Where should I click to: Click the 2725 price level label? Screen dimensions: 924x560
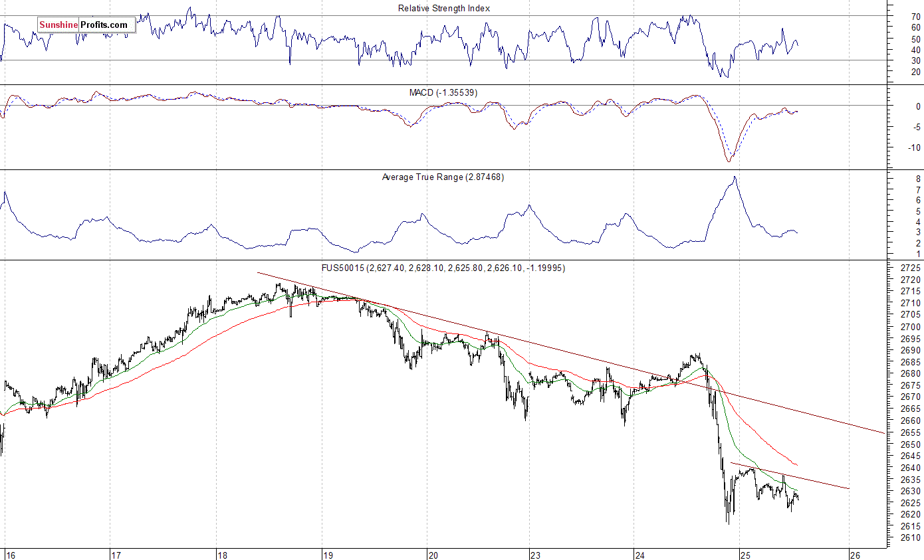[x=910, y=268]
